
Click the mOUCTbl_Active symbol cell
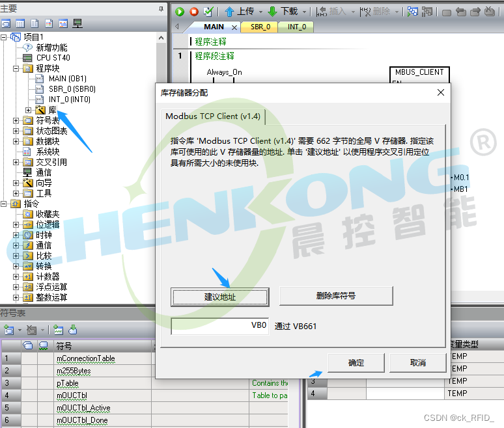pyautogui.click(x=103, y=408)
